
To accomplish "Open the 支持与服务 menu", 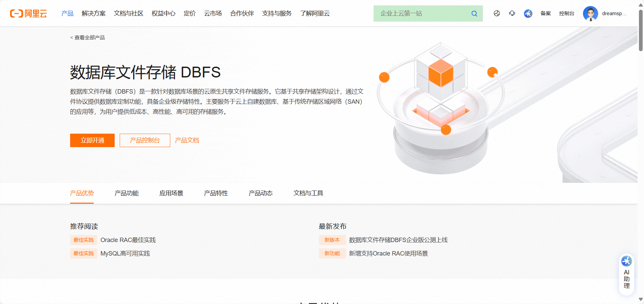I will 277,13.
